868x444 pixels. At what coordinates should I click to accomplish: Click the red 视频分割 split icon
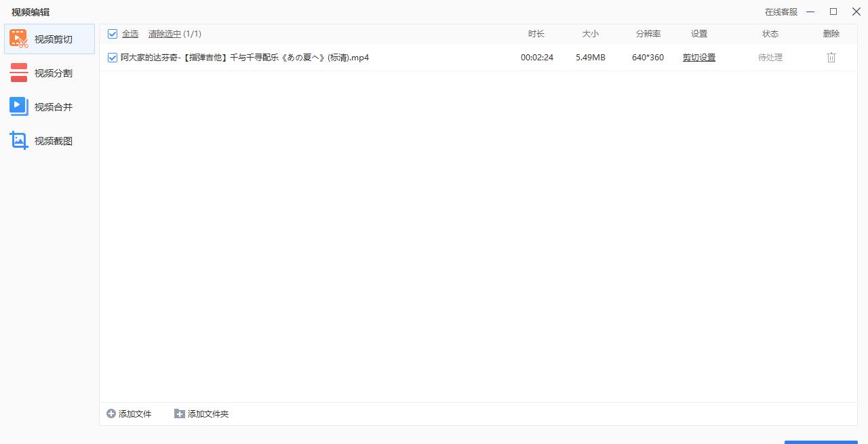click(x=19, y=73)
